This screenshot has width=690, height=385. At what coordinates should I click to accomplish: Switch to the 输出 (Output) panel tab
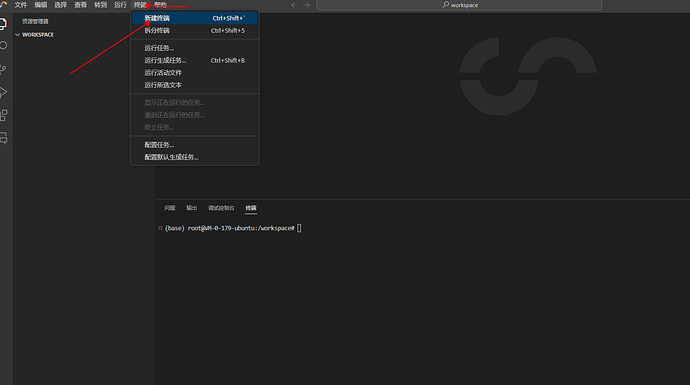(191, 208)
